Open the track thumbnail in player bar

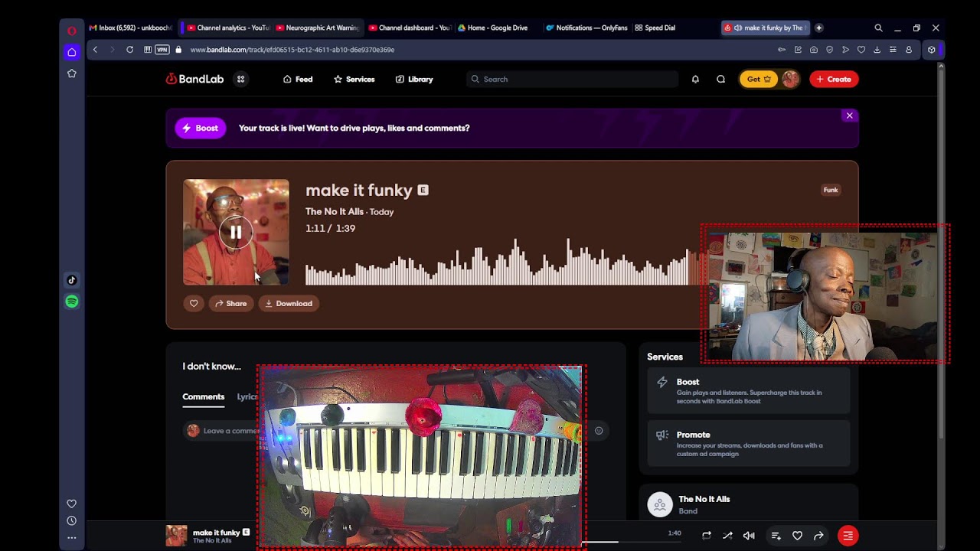176,536
